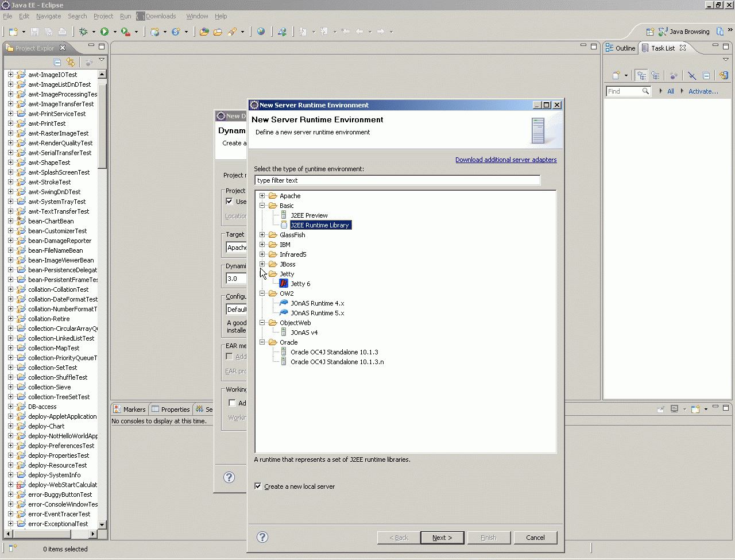
Task: Open Project Explorer view menu arrow
Action: [102, 60]
